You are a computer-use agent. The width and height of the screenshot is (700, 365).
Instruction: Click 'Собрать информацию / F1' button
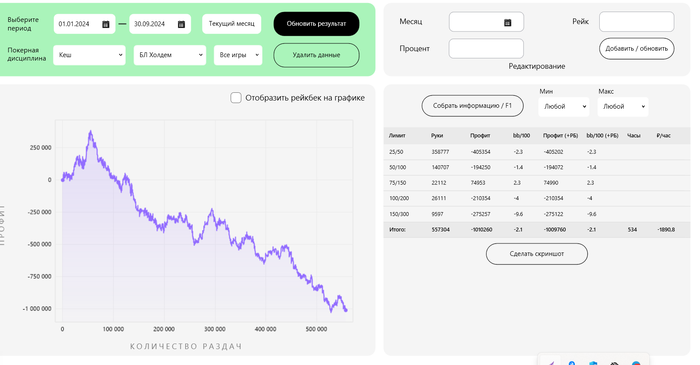[x=472, y=106]
